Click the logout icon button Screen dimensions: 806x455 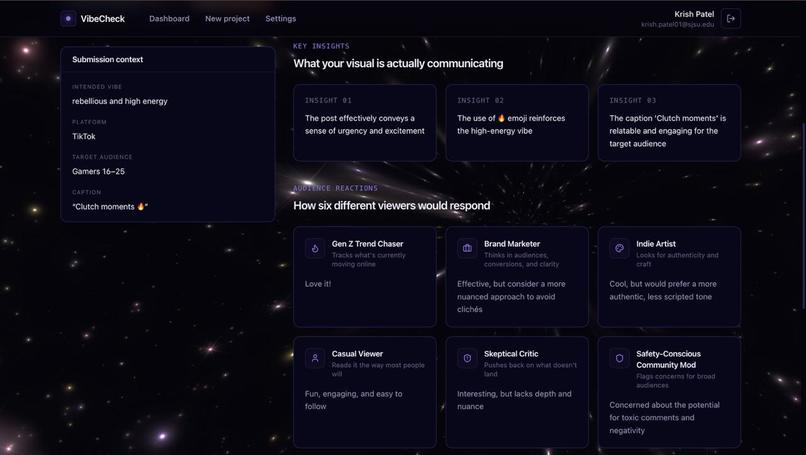(x=730, y=19)
